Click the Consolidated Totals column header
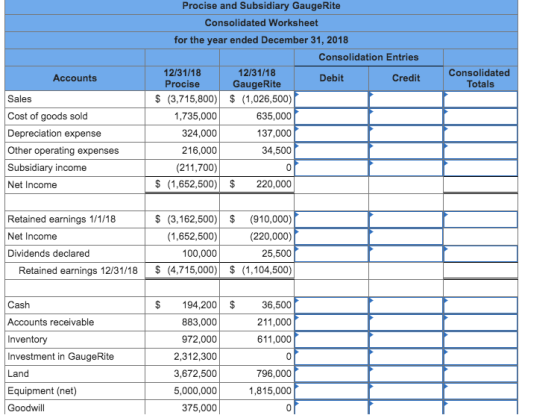Screen dimensions: 560x418 [480, 78]
